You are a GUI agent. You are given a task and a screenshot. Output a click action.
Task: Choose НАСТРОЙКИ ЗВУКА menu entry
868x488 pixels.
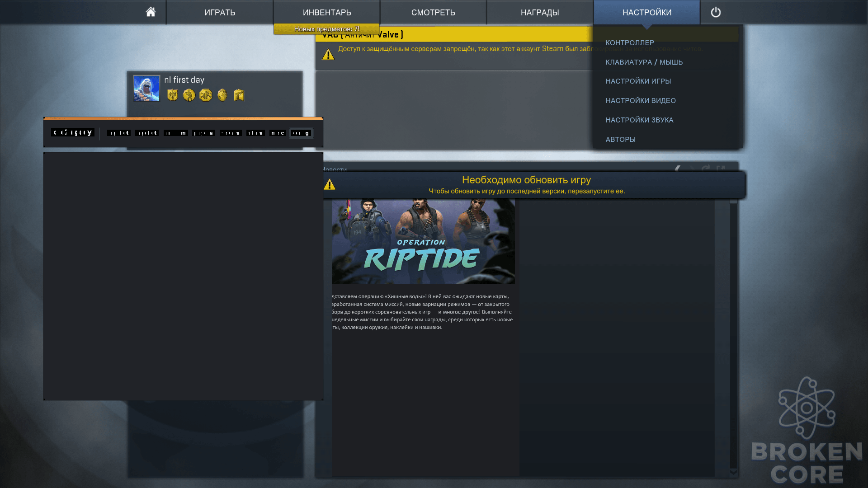pos(639,120)
